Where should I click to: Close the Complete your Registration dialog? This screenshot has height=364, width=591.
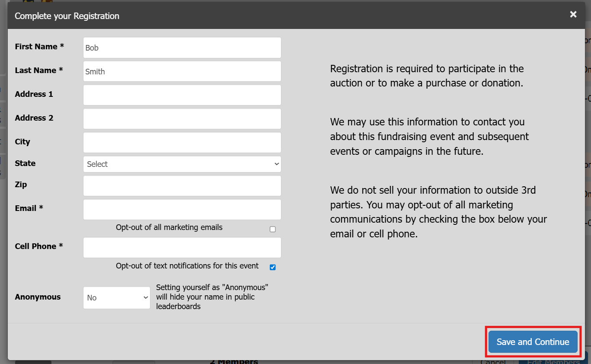tap(573, 14)
